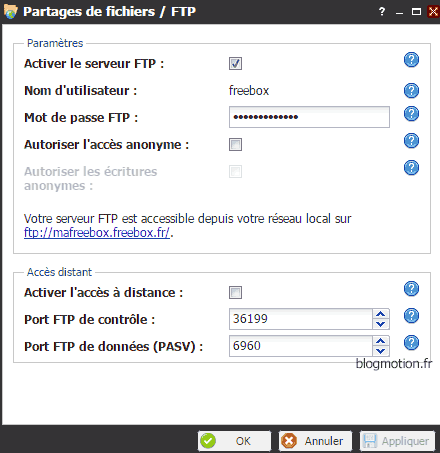Show help for Mot de passe FTP
Screen dimensions: 440x453
point(411,114)
